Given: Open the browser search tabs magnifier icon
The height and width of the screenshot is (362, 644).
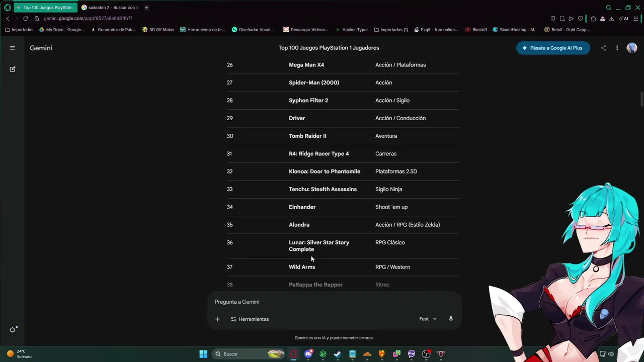Looking at the screenshot, I should [608, 8].
